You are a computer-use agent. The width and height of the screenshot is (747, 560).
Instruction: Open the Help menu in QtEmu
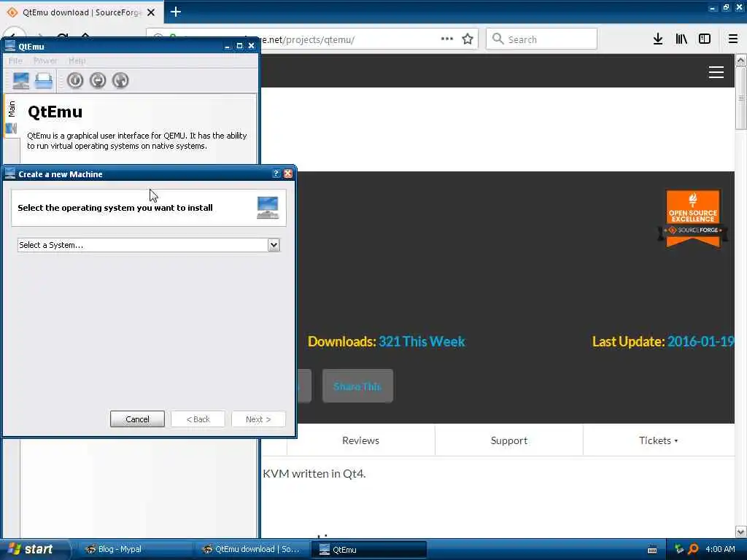coord(77,61)
